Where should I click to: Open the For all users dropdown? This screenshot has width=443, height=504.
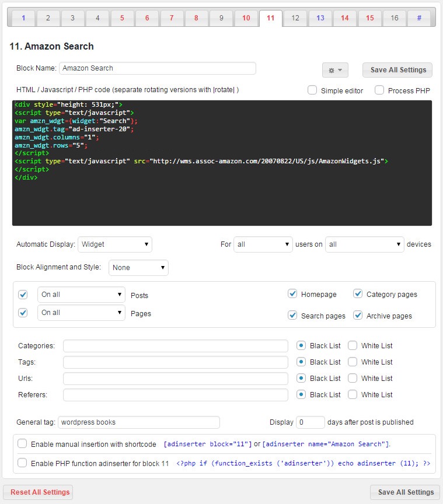tap(263, 244)
